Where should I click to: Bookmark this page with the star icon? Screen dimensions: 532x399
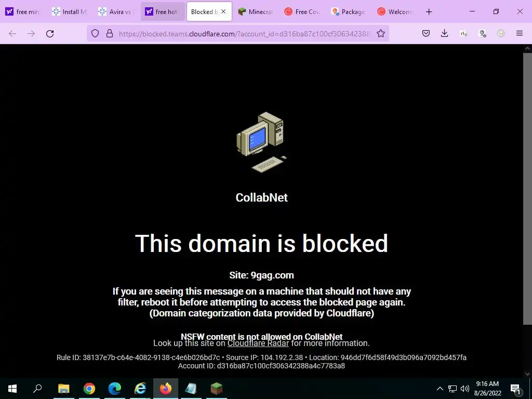click(x=381, y=33)
